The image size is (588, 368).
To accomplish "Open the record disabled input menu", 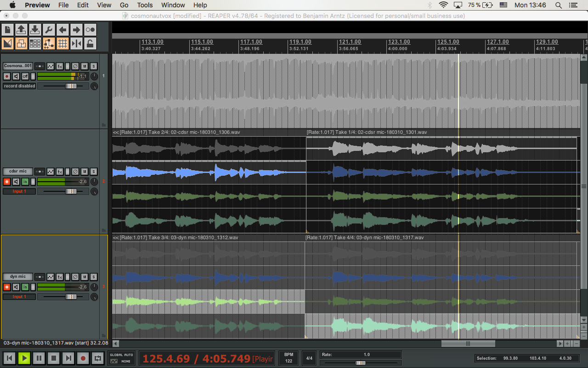I will (19, 86).
